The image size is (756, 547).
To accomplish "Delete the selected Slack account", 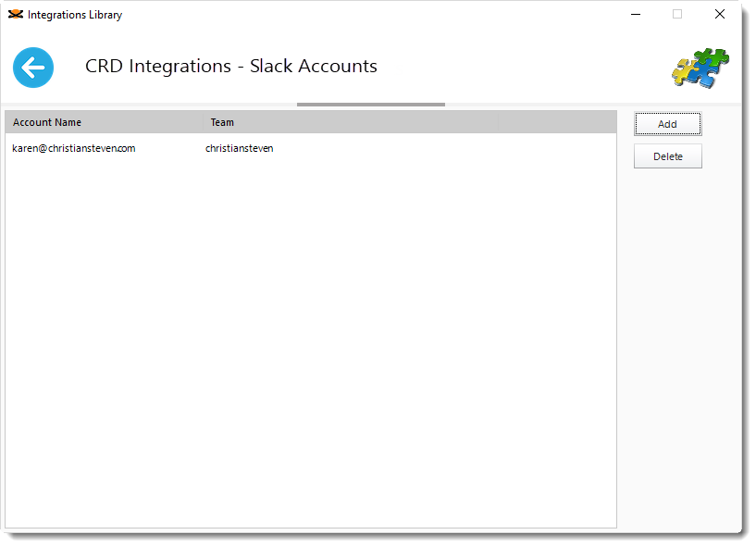I will (x=667, y=156).
